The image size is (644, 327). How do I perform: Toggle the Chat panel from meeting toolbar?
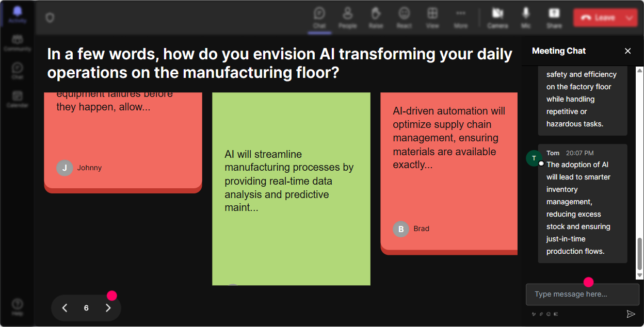point(319,18)
